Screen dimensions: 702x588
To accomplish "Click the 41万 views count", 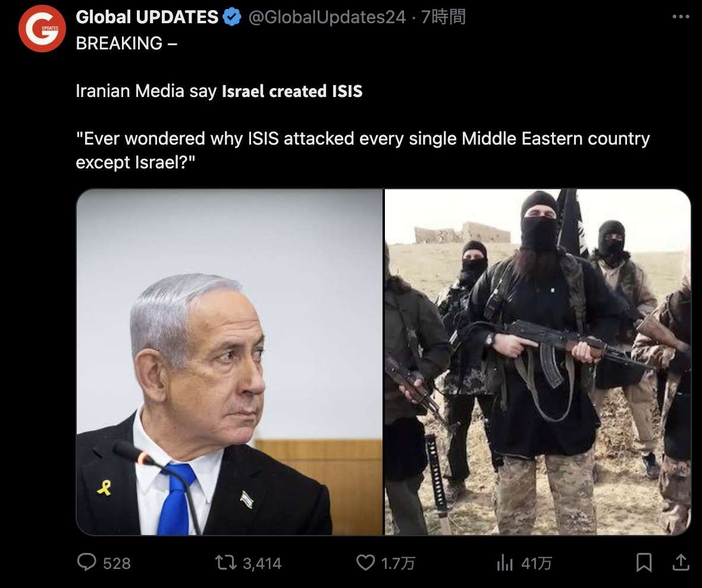I will (x=537, y=564).
